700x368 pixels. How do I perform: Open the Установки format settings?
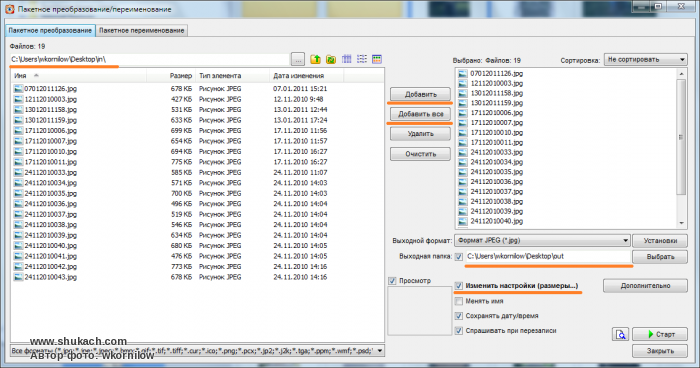pyautogui.click(x=660, y=240)
